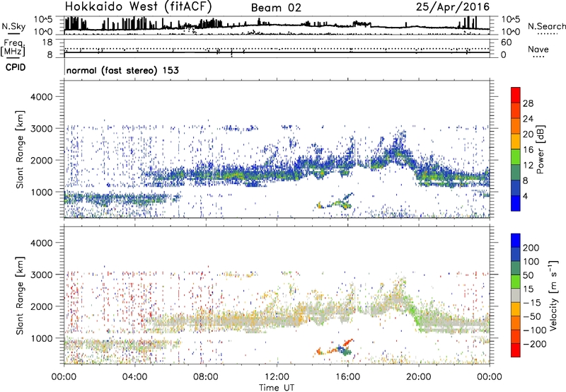Click the 'CPID' row label
The width and height of the screenshot is (566, 392).
[x=16, y=67]
